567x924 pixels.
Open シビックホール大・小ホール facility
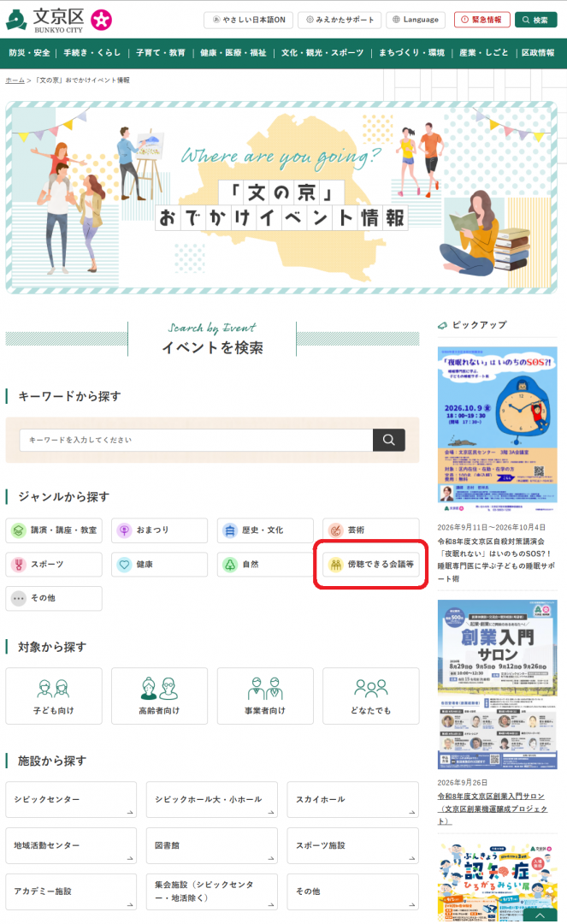pyautogui.click(x=212, y=800)
